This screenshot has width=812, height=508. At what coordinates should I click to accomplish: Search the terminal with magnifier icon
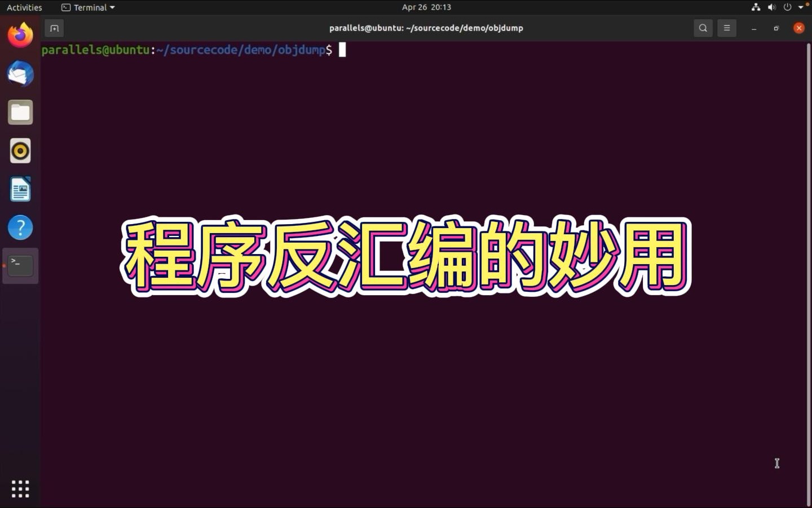pos(703,28)
